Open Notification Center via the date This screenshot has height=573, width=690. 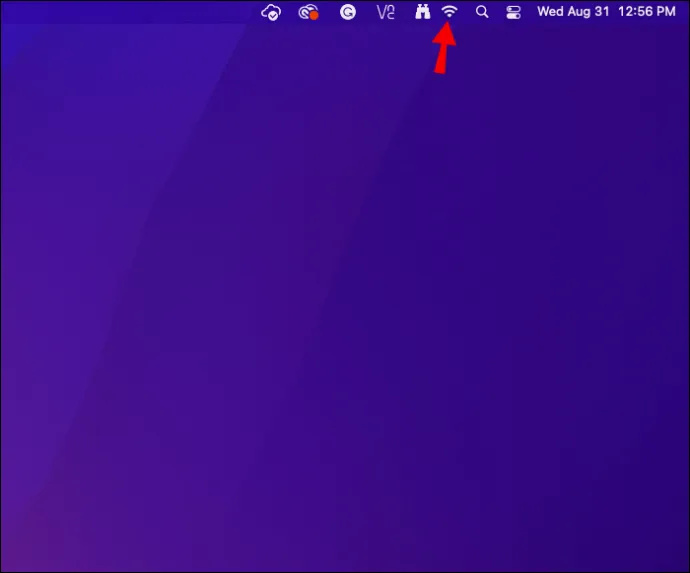point(573,11)
